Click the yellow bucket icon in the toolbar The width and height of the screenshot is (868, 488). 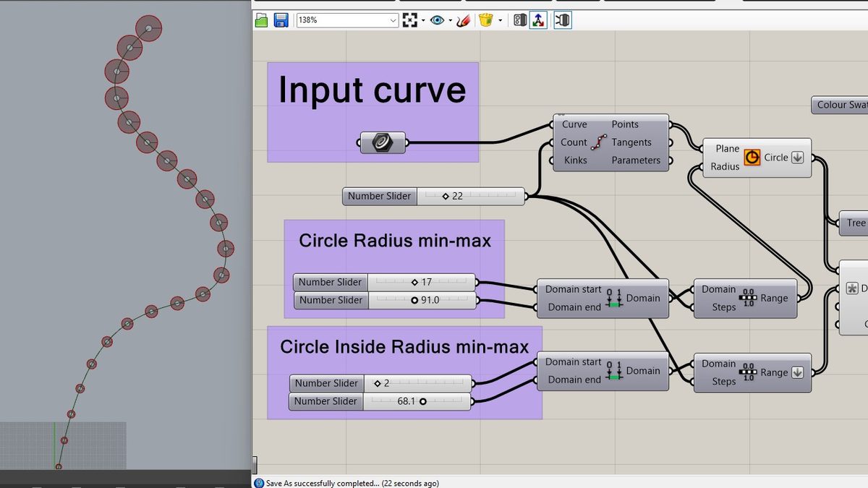click(486, 20)
